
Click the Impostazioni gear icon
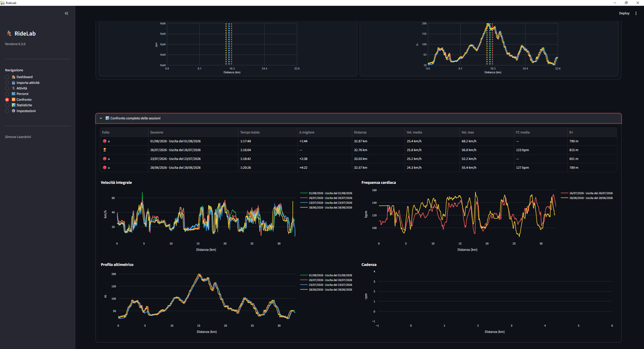pos(14,111)
